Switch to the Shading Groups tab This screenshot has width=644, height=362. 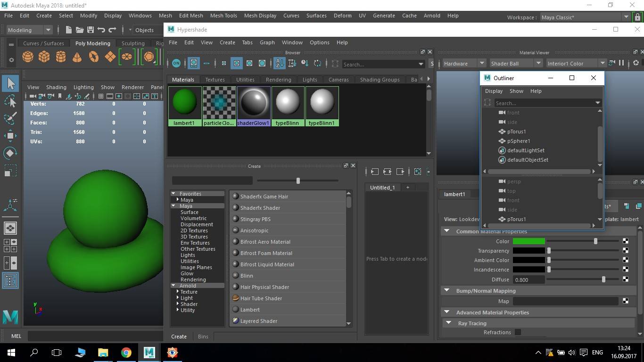tap(380, 80)
